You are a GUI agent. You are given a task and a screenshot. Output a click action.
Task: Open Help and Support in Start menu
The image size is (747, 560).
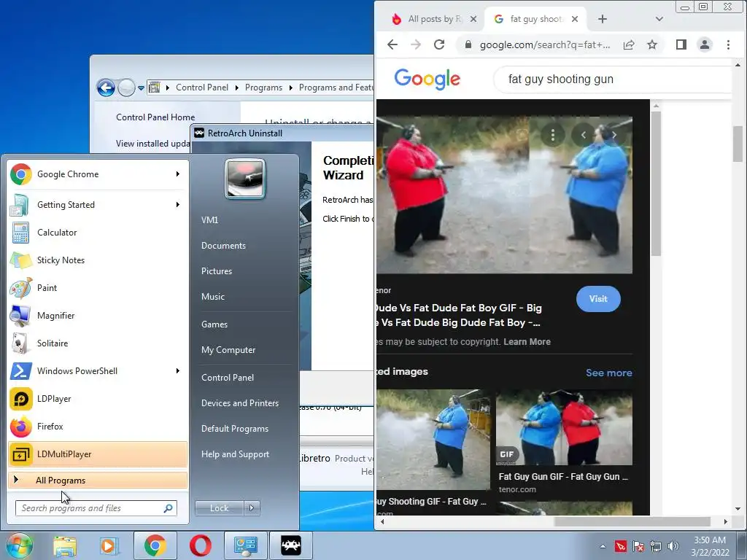[236, 454]
